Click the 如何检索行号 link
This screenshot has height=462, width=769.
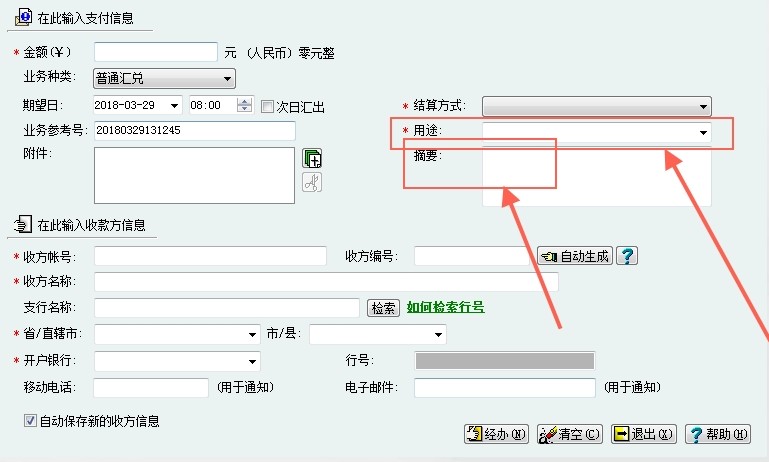(x=445, y=308)
